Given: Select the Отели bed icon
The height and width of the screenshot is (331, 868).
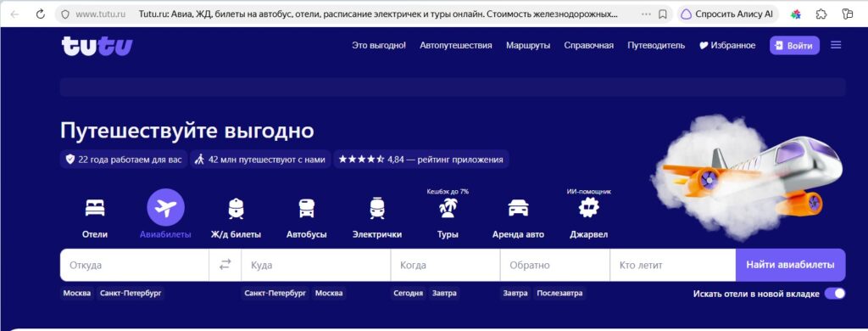Looking at the screenshot, I should click(95, 208).
